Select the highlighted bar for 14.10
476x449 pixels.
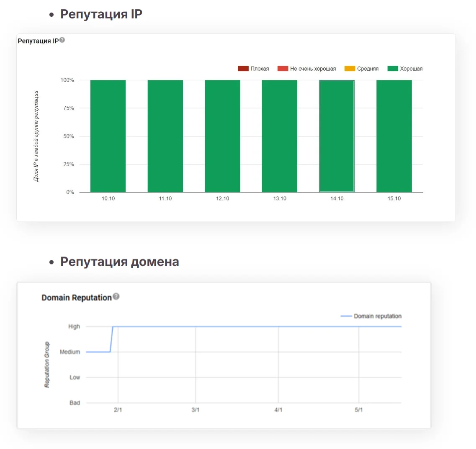pos(337,136)
